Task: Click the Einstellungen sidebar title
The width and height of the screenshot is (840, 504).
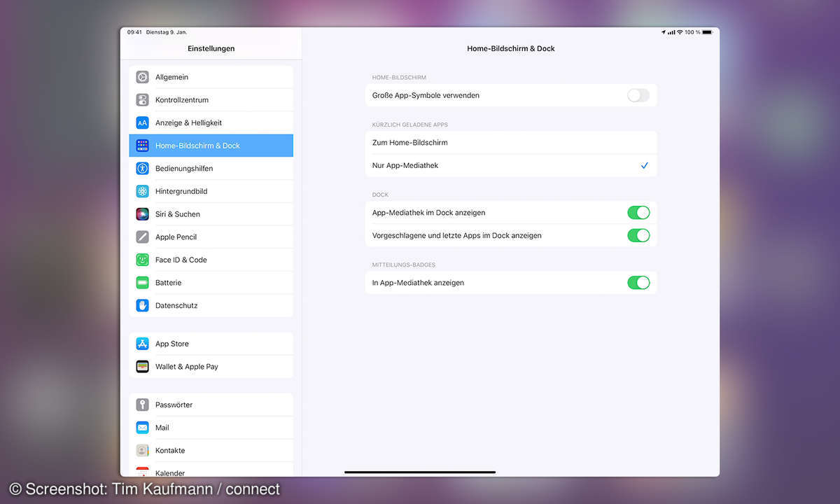Action: 211,48
